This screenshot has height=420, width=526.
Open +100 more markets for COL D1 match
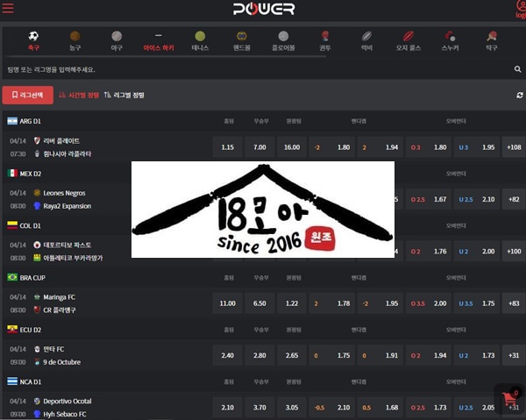tap(514, 251)
